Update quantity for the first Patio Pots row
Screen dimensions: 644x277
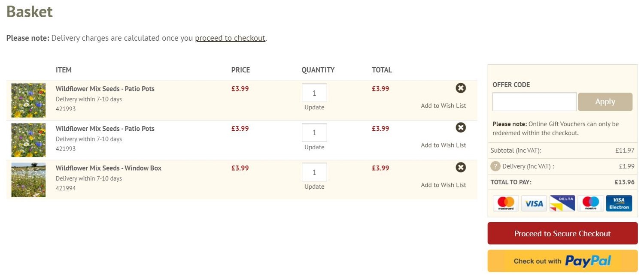point(314,108)
